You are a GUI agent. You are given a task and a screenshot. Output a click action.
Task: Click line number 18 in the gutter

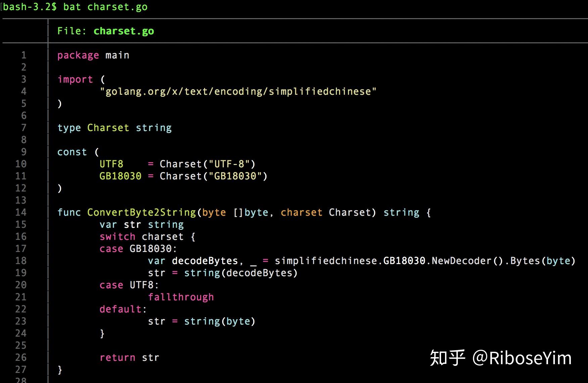coord(21,261)
